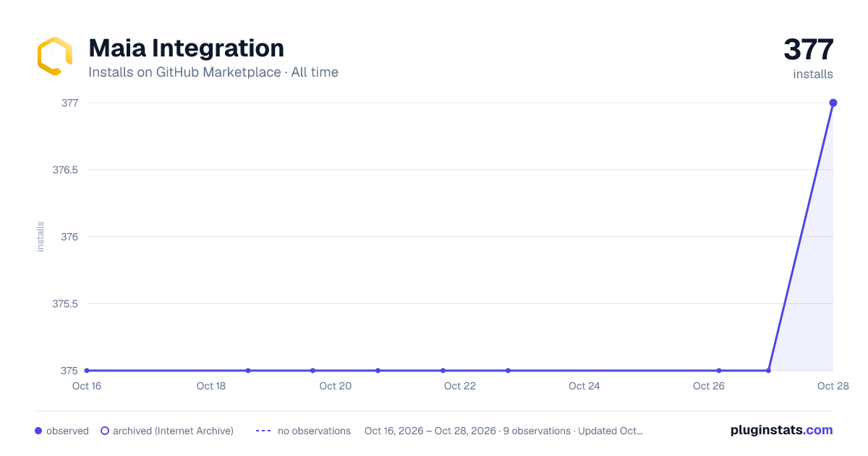Screen dimensions: 868x456
Task: Click the dashed 'no observations' legend marker
Action: (263, 431)
